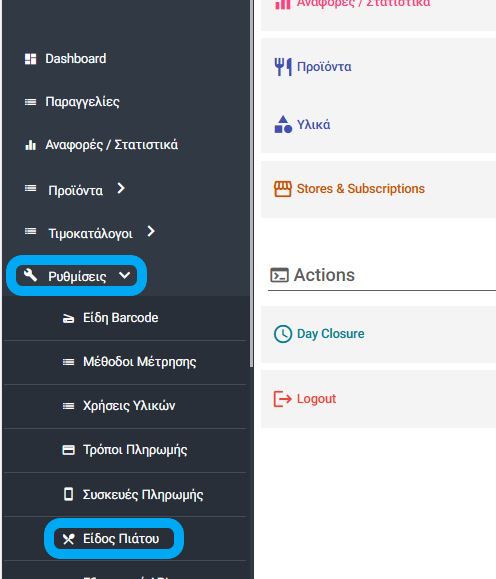Click the clock icon next to Day Closure
This screenshot has height=579, width=496.
pyautogui.click(x=283, y=334)
